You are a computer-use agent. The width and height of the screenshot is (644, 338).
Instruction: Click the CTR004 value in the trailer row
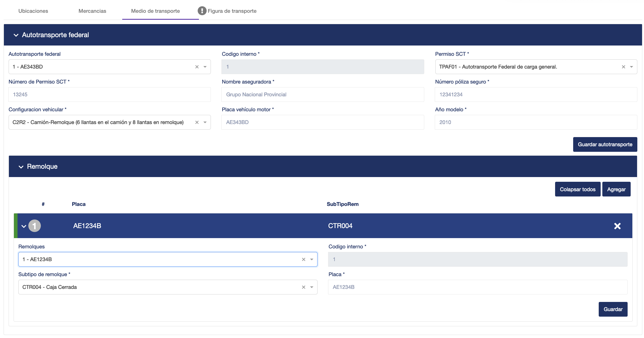(x=340, y=226)
